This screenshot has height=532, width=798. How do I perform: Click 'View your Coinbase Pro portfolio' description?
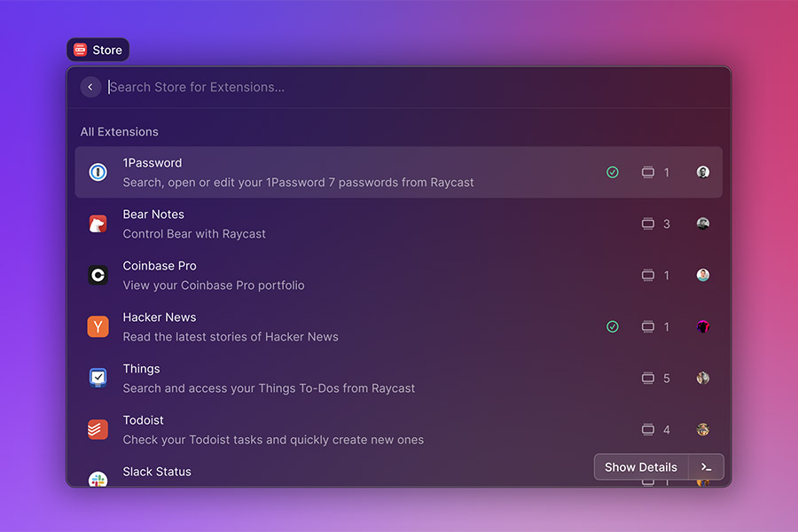pyautogui.click(x=213, y=286)
